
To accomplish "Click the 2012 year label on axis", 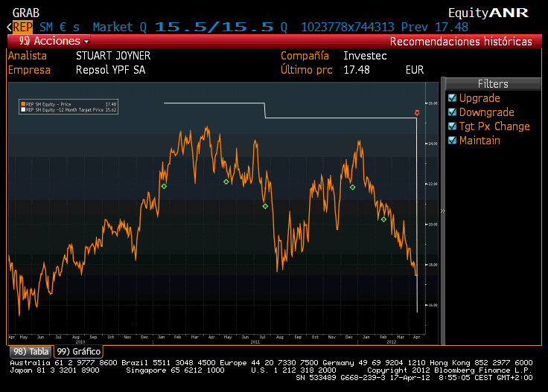I will 392,342.
